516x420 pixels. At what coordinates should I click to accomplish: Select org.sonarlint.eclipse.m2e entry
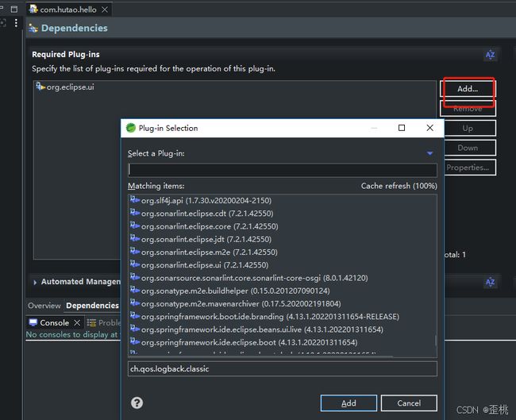283,252
